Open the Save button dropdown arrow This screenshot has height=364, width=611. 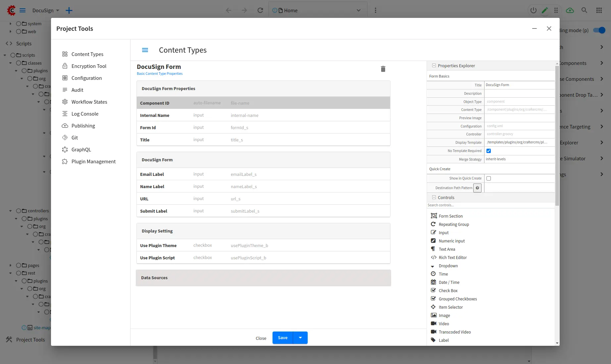[x=300, y=338]
